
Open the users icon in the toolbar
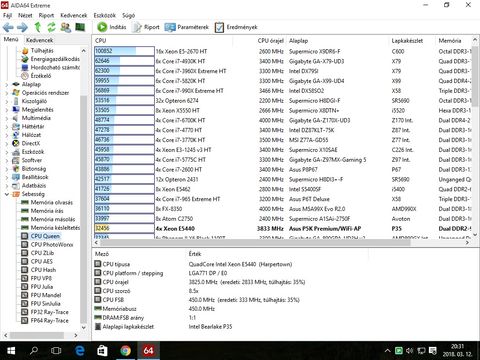(65, 27)
